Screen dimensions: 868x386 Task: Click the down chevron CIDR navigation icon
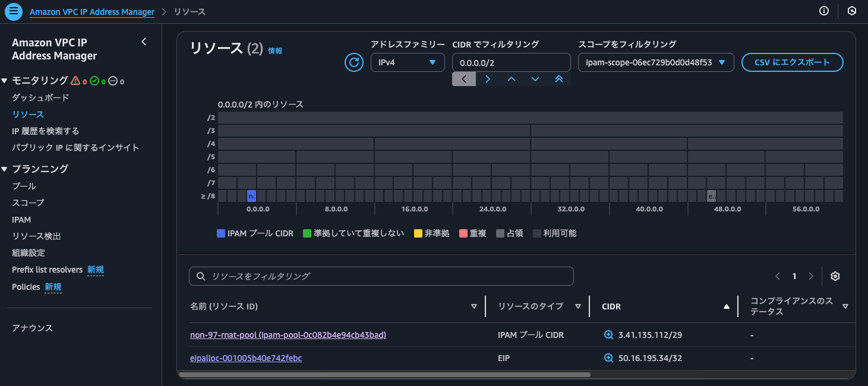coord(535,78)
